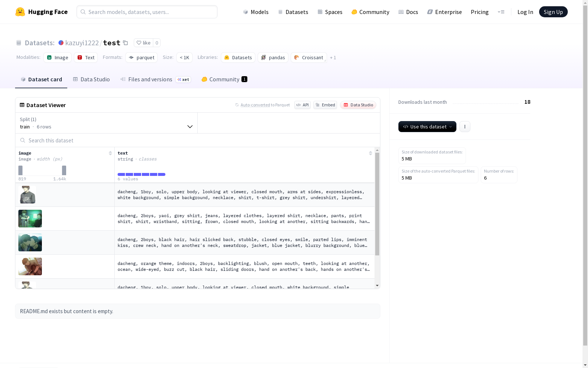Screen dimensions: 588x368
Task: Open the Files and versions tab
Action: (155, 79)
